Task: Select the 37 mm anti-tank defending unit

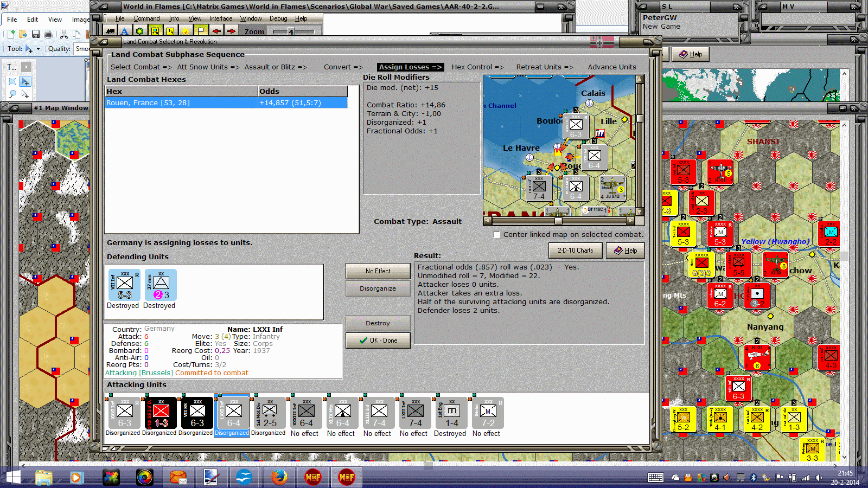Action: (161, 285)
